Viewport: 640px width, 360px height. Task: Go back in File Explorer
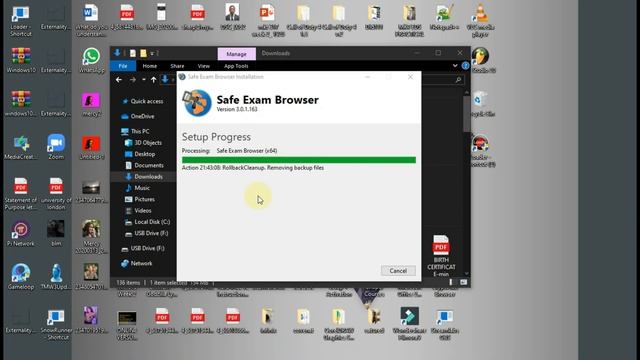(x=119, y=80)
